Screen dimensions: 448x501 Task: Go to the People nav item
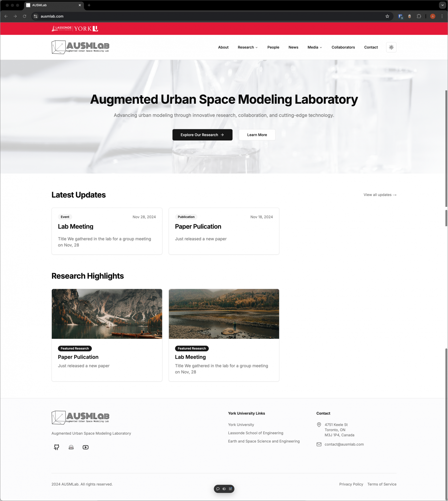(273, 47)
